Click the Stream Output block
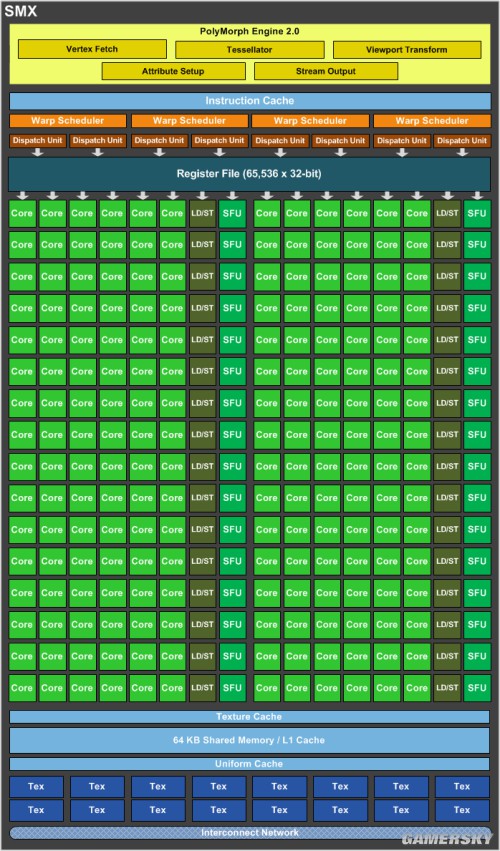Image resolution: width=500 pixels, height=851 pixels. click(326, 71)
